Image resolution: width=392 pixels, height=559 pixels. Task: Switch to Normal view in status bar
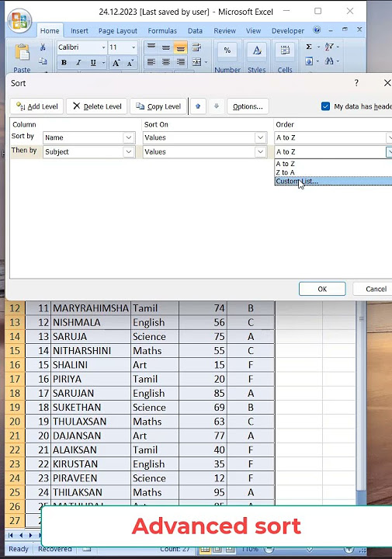pyautogui.click(x=205, y=549)
